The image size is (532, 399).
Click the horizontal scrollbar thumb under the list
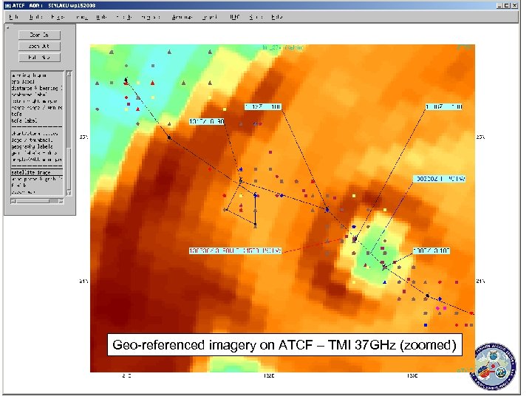[x=33, y=201]
